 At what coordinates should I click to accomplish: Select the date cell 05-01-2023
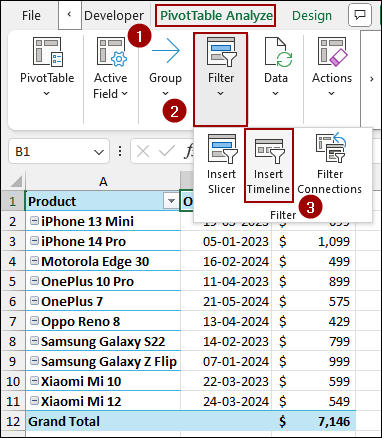click(x=226, y=241)
